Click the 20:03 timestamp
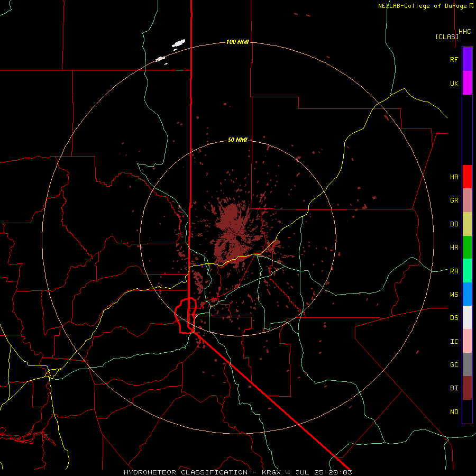 [340, 472]
